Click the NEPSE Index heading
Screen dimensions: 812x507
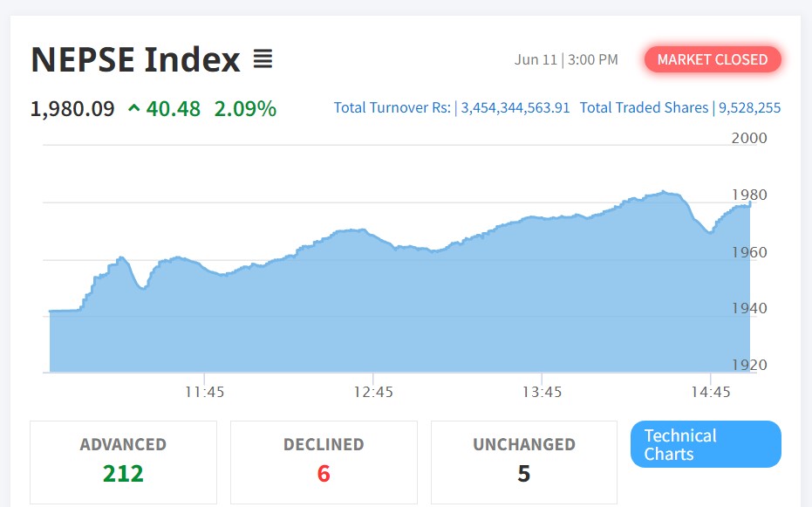(135, 59)
